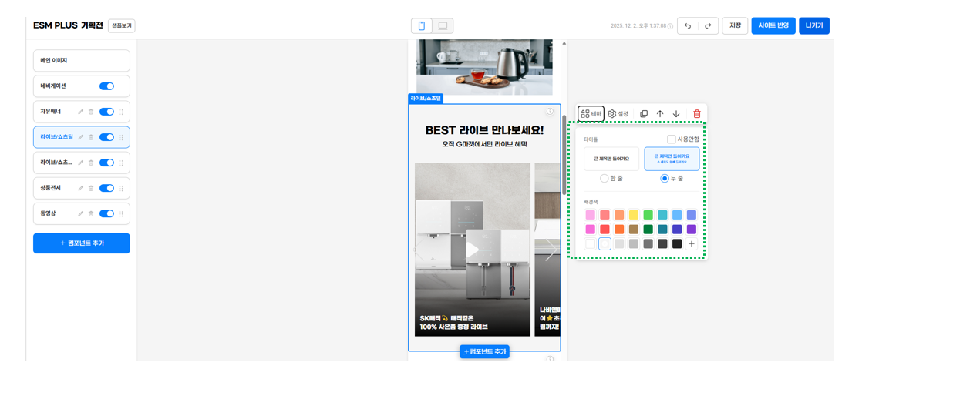Click info icon at top of live section
Image resolution: width=980 pixels, height=406 pixels.
point(550,112)
